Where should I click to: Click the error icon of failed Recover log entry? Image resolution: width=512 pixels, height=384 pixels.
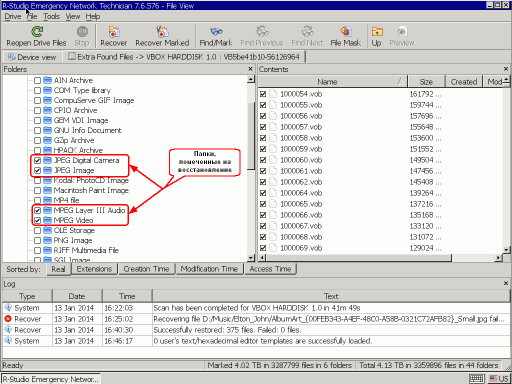[8, 318]
